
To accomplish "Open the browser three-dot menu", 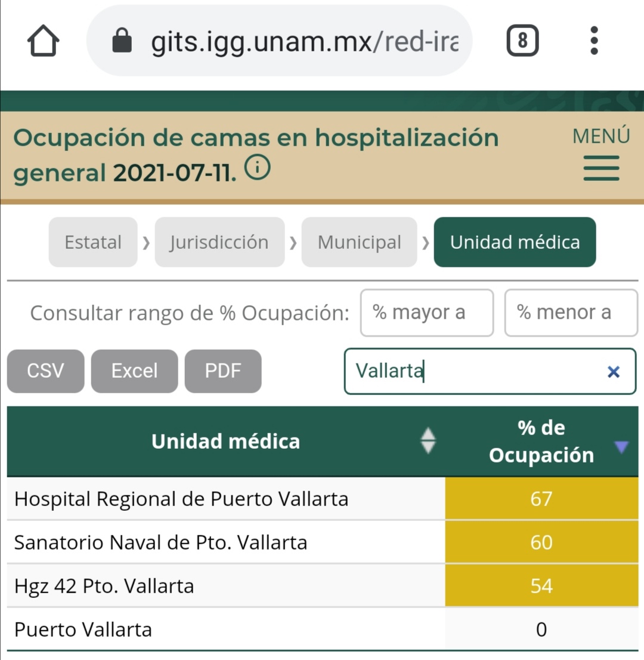I will (593, 41).
